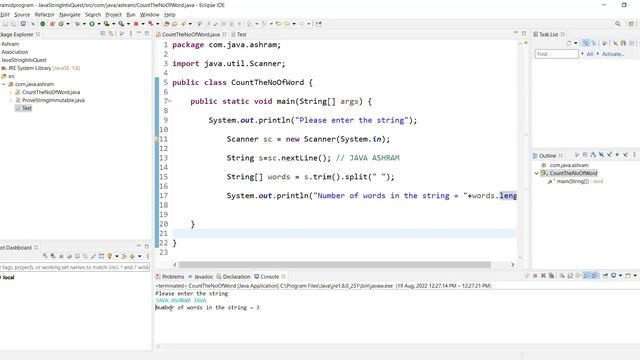Open the Source menu

click(22, 14)
